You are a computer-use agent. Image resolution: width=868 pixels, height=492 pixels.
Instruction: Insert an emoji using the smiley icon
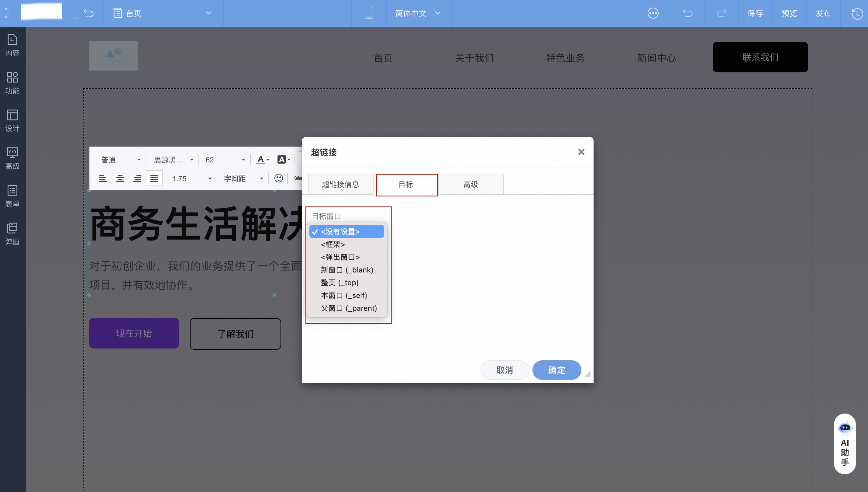coord(278,178)
